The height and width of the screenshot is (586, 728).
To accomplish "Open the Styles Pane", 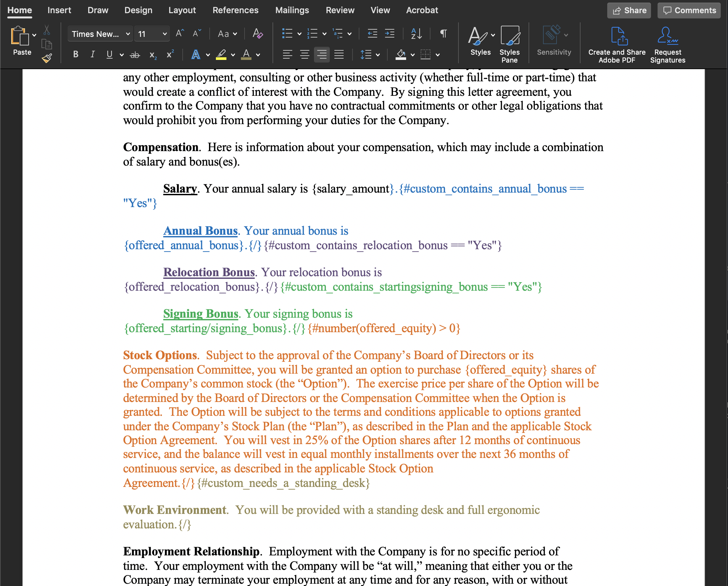I will (509, 43).
